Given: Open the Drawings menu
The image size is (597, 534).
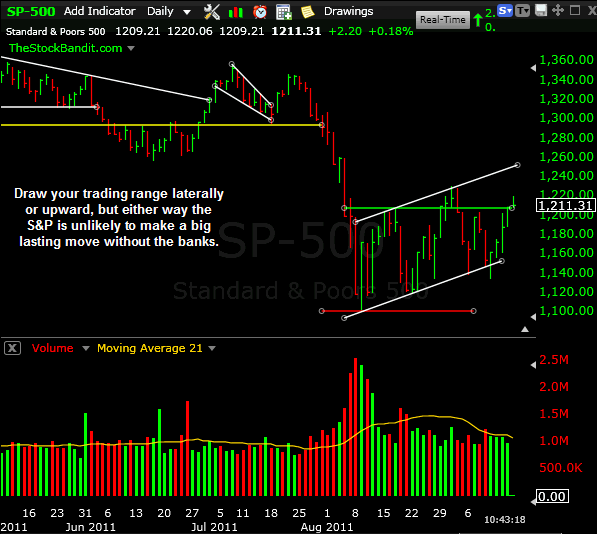Looking at the screenshot, I should (348, 12).
